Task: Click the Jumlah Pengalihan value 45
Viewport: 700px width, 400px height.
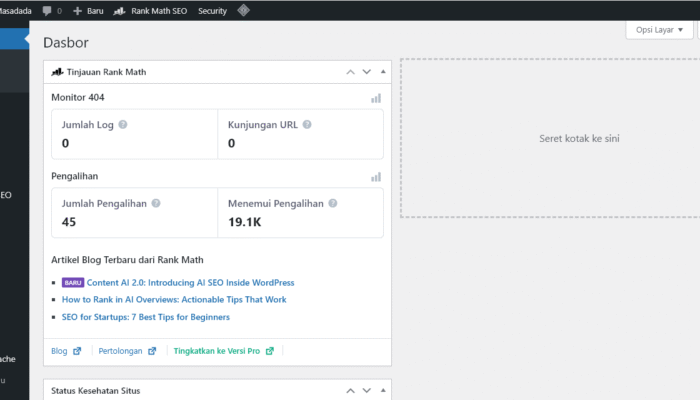Action: pyautogui.click(x=69, y=222)
